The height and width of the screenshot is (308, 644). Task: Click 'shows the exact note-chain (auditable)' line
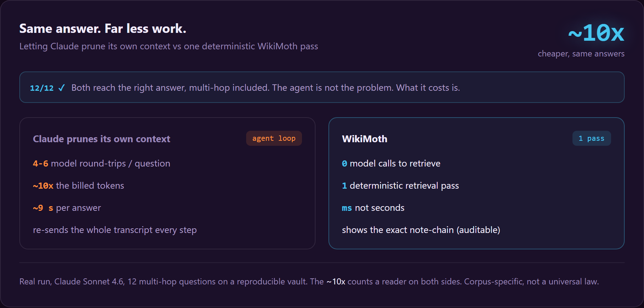[x=421, y=230]
